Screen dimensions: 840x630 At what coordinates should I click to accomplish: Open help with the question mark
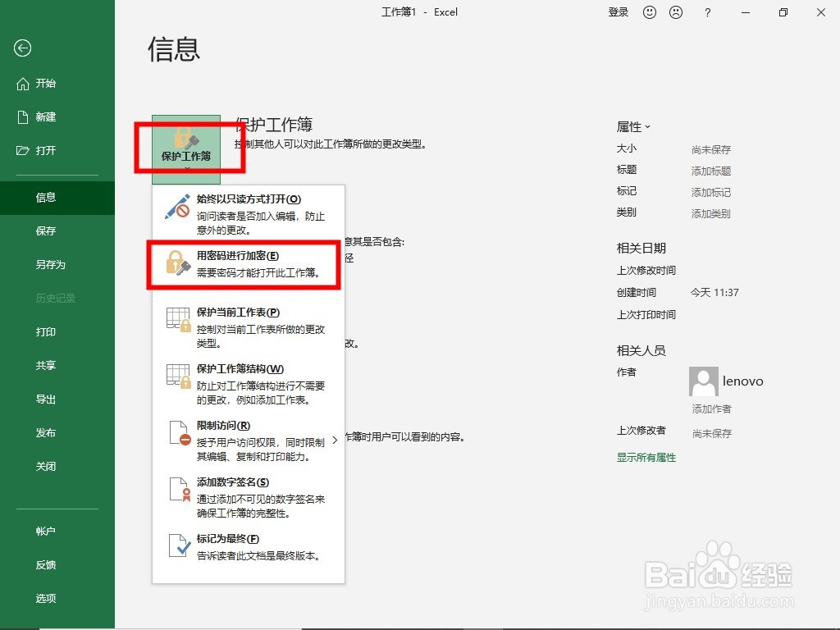click(708, 12)
